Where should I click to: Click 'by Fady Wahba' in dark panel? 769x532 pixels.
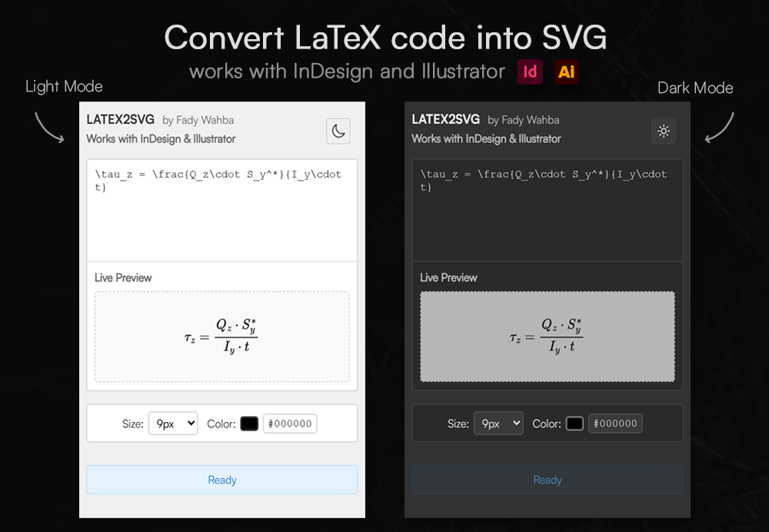523,120
